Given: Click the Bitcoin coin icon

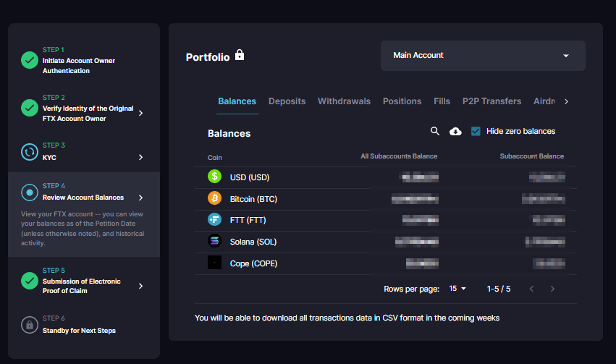Looking at the screenshot, I should point(214,198).
